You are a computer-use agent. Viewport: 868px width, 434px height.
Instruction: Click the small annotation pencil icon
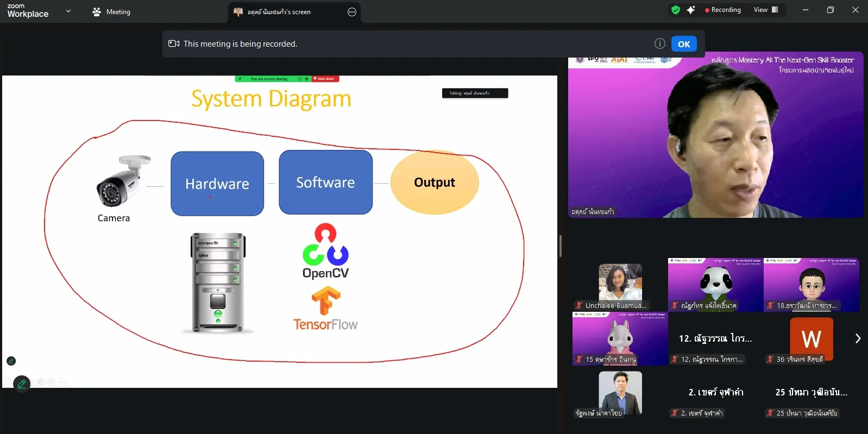(x=11, y=361)
